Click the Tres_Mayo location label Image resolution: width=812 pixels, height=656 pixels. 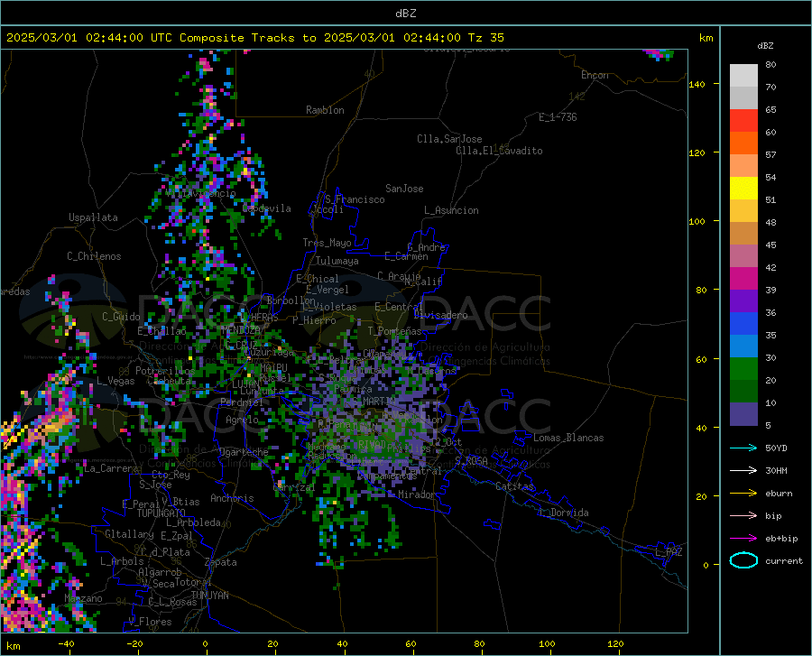click(x=327, y=243)
